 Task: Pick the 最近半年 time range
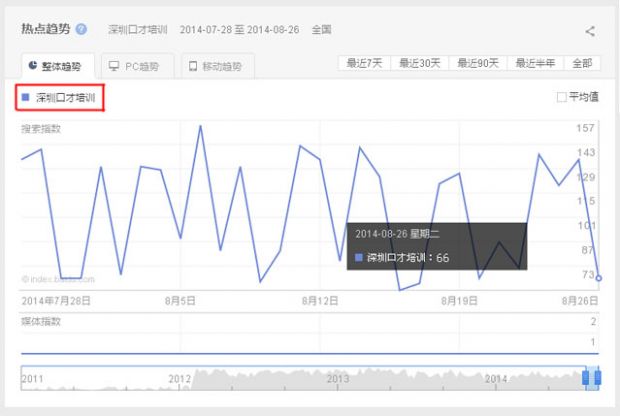coord(535,63)
